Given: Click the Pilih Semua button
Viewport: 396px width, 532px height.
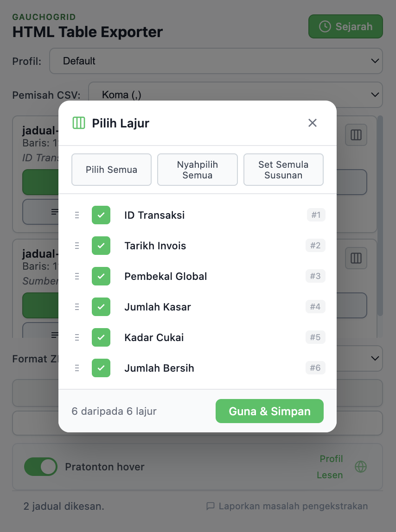Looking at the screenshot, I should 111,170.
